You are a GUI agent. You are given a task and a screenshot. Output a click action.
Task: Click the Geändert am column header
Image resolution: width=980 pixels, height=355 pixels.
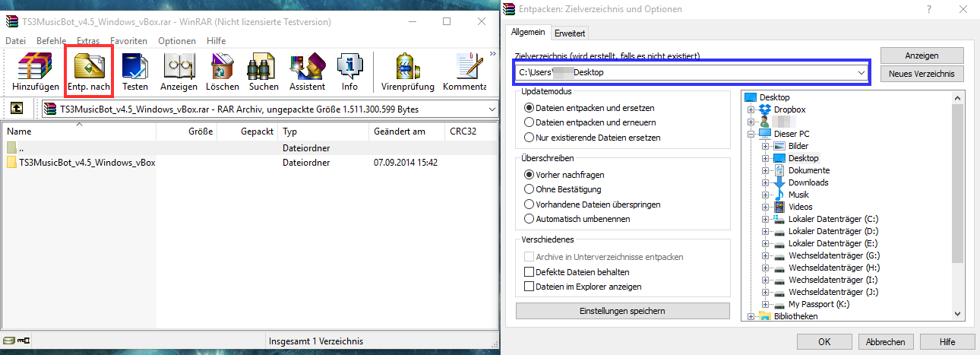click(x=406, y=132)
